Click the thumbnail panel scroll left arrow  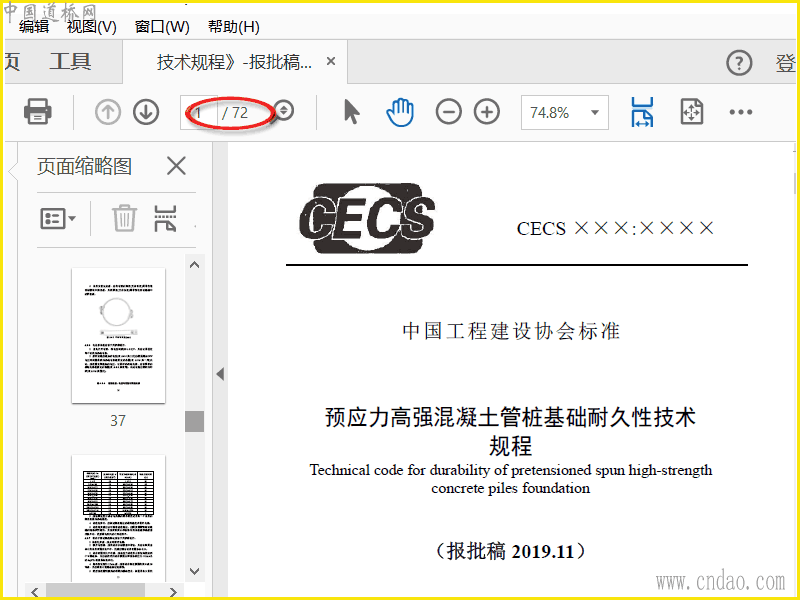click(x=35, y=592)
